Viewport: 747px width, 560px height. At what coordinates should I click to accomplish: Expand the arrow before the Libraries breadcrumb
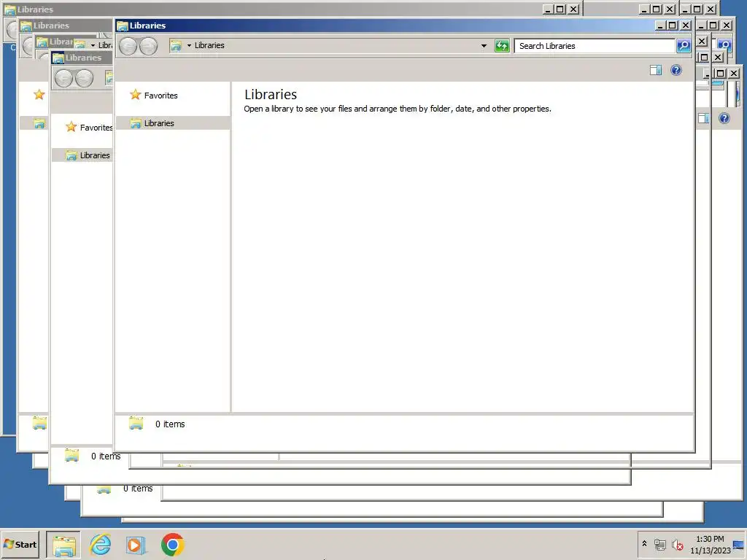tap(189, 46)
